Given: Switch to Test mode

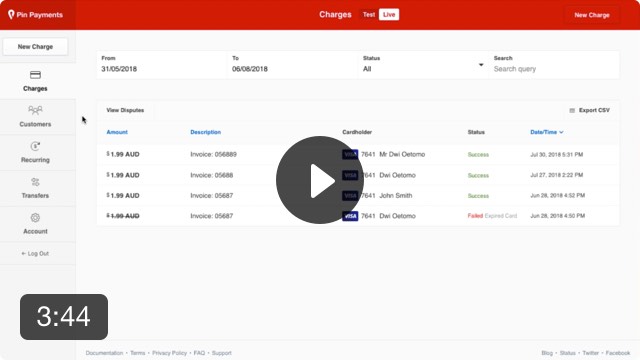Looking at the screenshot, I should 369,15.
